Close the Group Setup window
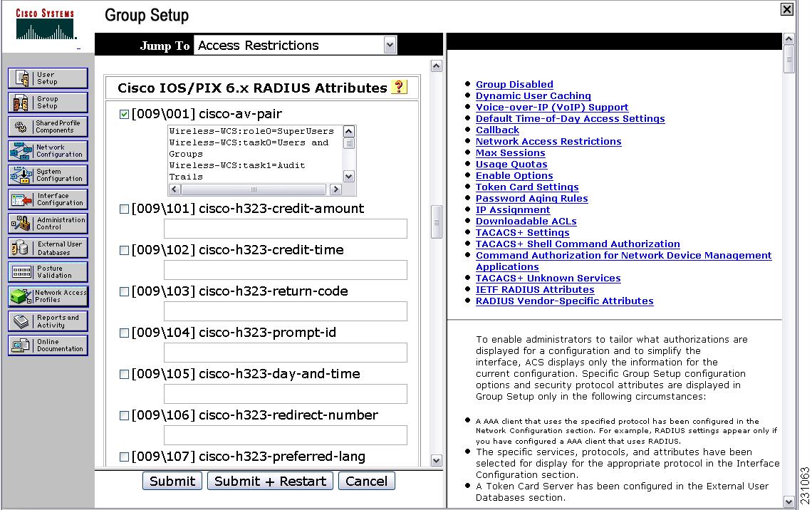Image resolution: width=812 pixels, height=510 pixels. click(x=786, y=9)
